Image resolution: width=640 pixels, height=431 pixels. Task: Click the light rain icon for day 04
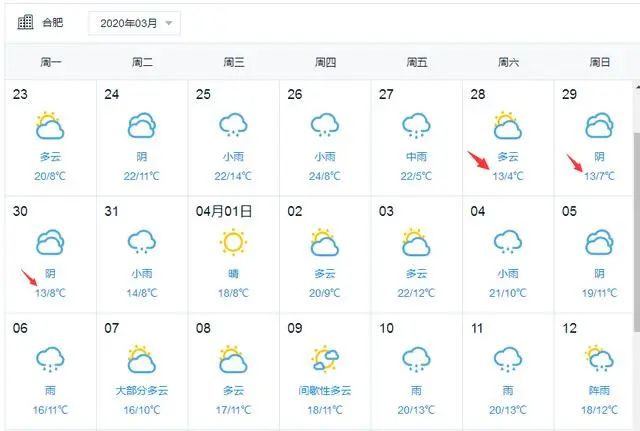[x=508, y=242]
